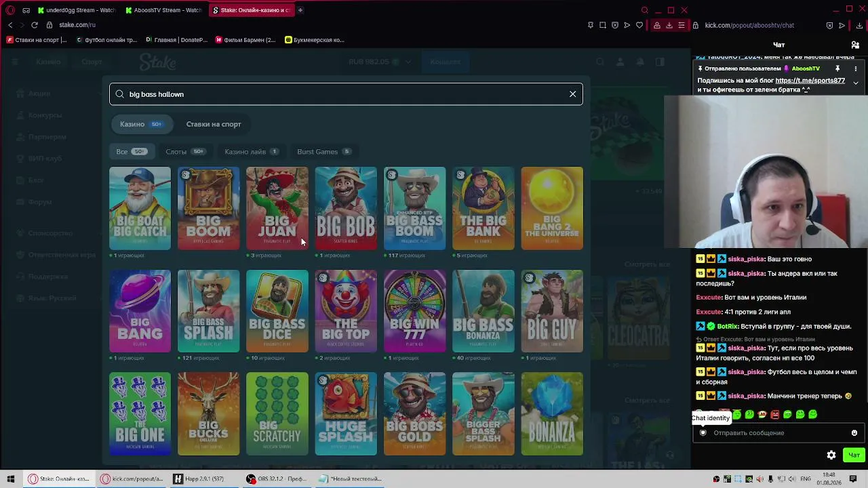
Task: Reload the Stake page
Action: tap(34, 25)
